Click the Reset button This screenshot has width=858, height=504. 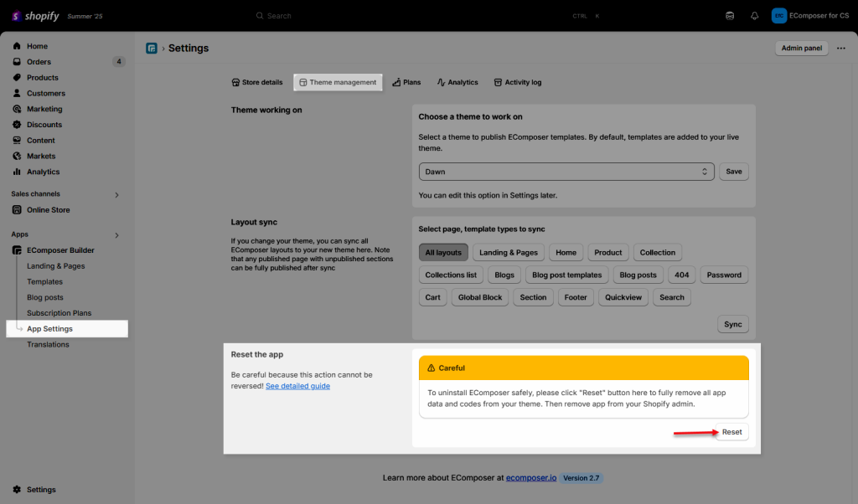731,432
